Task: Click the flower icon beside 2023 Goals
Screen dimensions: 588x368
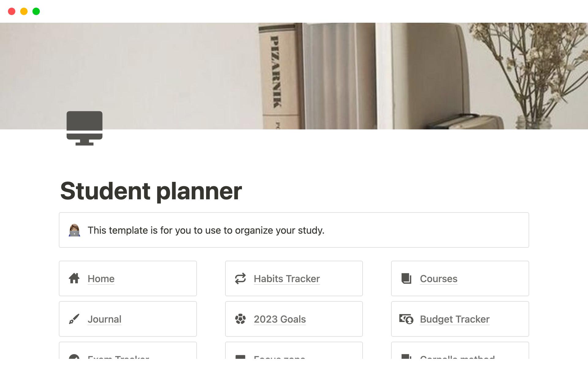Action: coord(240,319)
